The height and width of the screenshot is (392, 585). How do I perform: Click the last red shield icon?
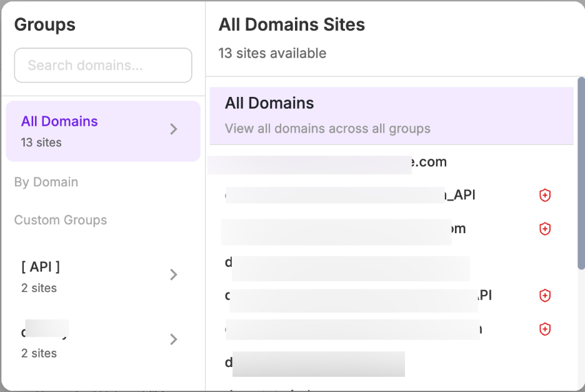(x=545, y=328)
